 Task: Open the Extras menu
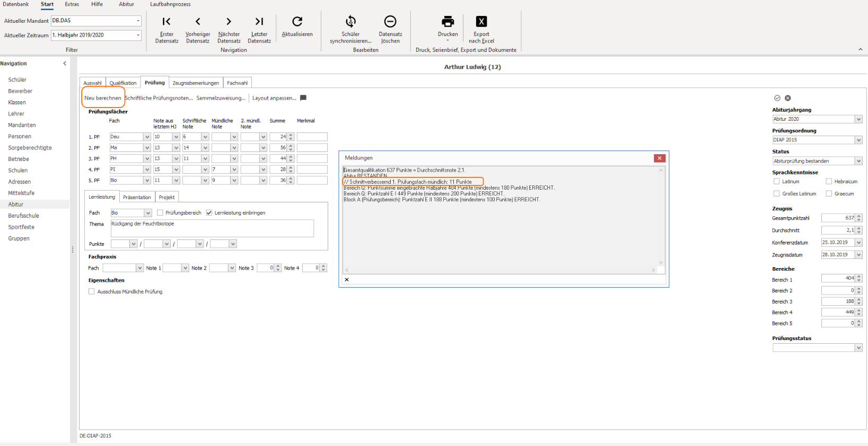click(72, 4)
